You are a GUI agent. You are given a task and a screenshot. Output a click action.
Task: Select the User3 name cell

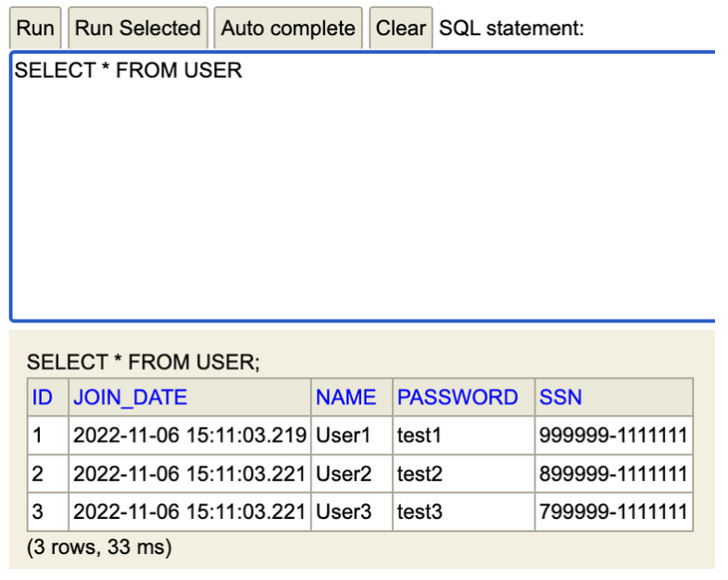(351, 512)
